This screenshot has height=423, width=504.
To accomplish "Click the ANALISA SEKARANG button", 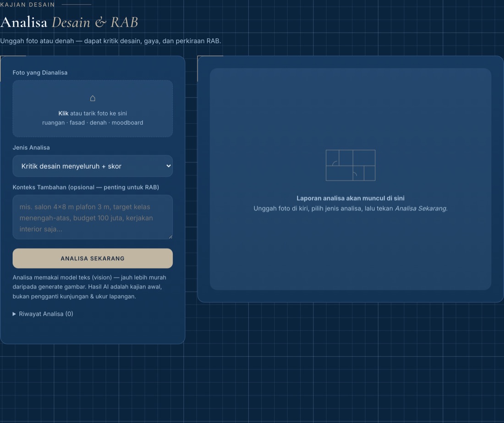I will click(93, 258).
